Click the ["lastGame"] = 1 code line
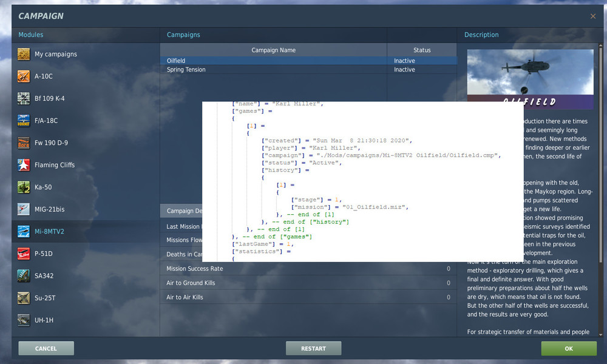This screenshot has height=364, width=607. [x=263, y=244]
